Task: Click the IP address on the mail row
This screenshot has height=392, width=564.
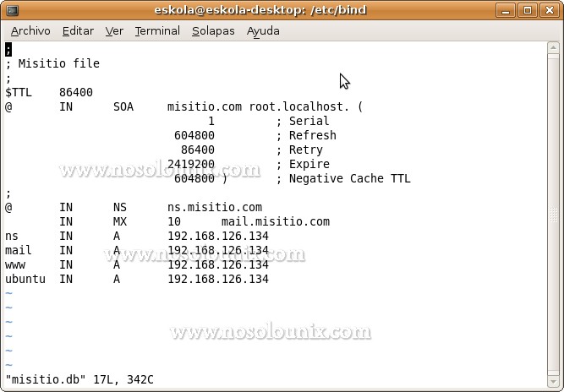Action: click(218, 250)
